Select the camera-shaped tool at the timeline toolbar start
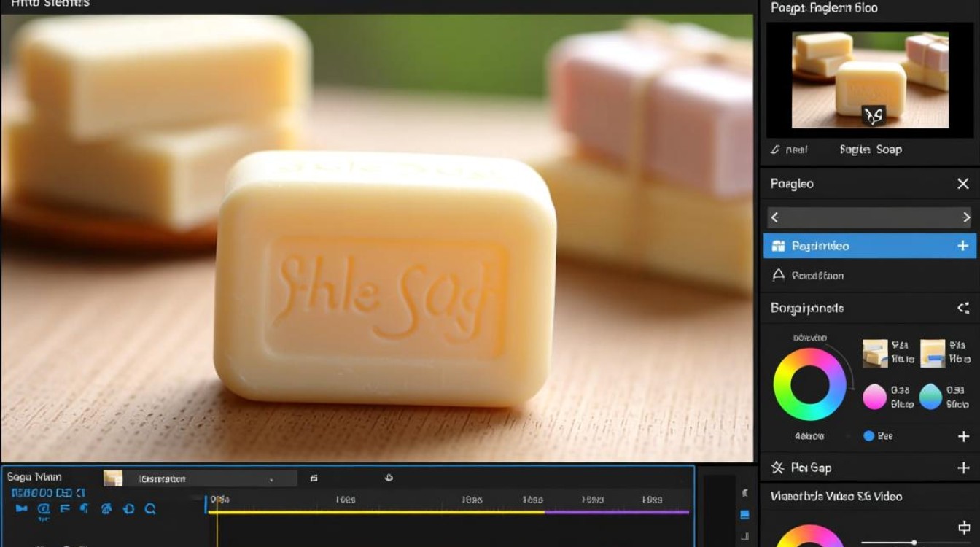980x547 pixels. point(21,509)
